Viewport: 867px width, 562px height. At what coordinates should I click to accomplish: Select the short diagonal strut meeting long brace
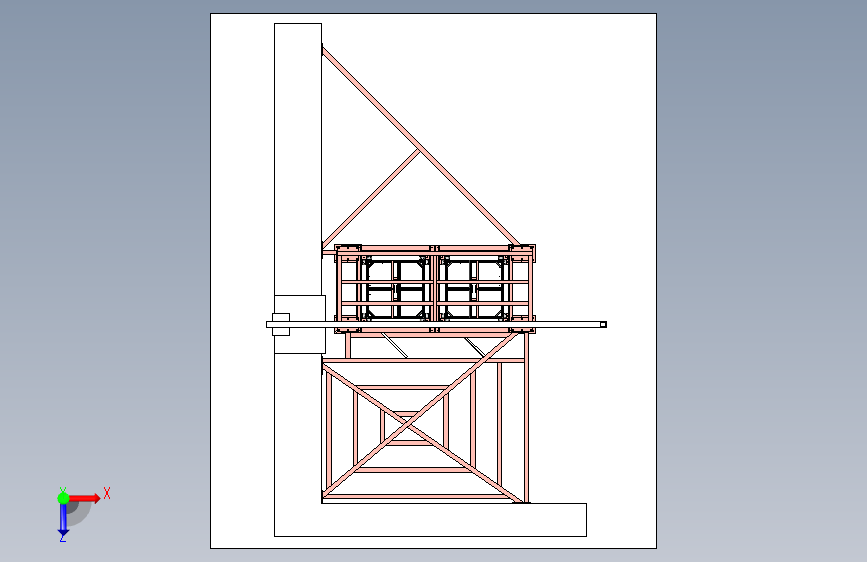(372, 198)
